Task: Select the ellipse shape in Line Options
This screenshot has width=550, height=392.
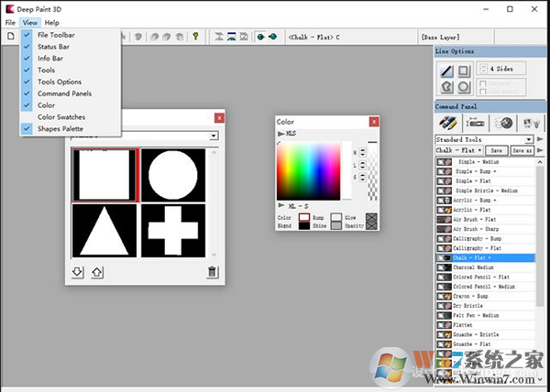Action: [465, 88]
